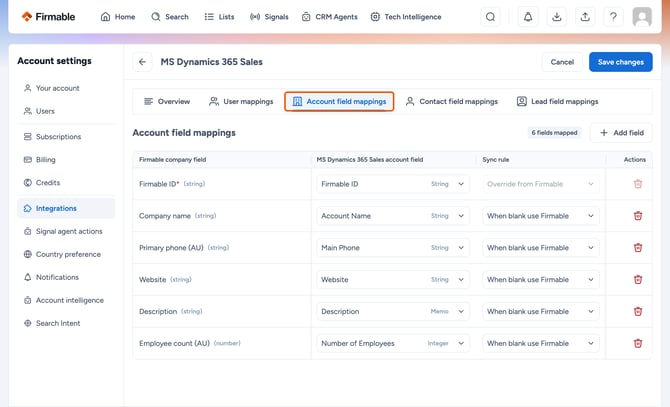Open Search in the top navigation

tap(170, 17)
